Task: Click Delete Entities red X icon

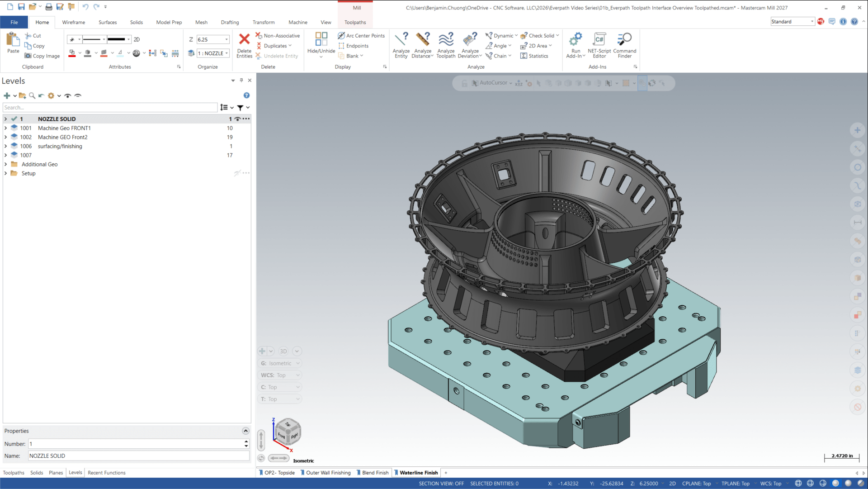Action: click(x=244, y=39)
